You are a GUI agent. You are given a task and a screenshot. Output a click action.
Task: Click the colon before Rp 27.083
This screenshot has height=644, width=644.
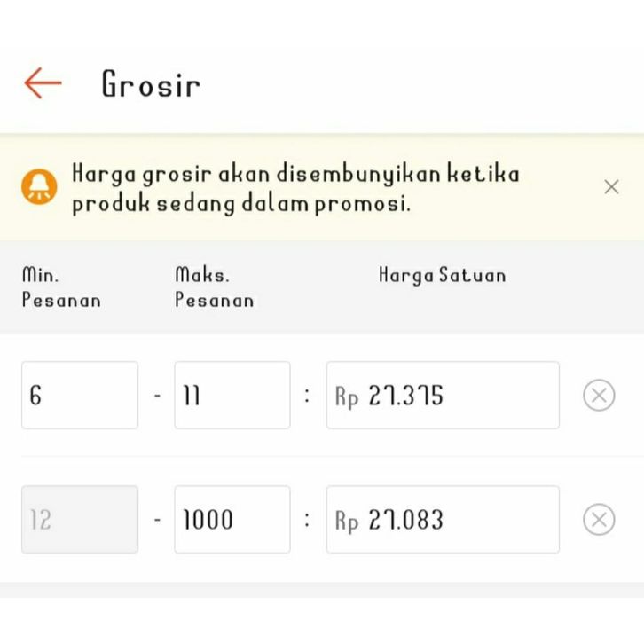pyautogui.click(x=308, y=520)
